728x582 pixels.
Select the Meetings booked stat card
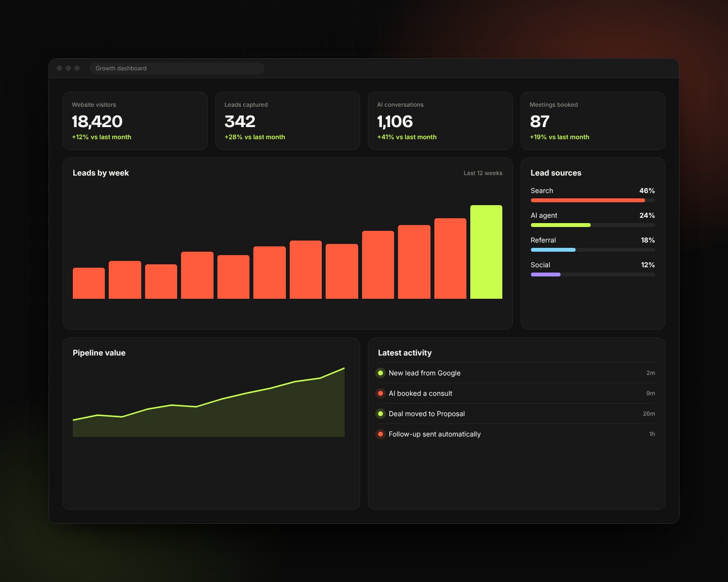coord(593,121)
